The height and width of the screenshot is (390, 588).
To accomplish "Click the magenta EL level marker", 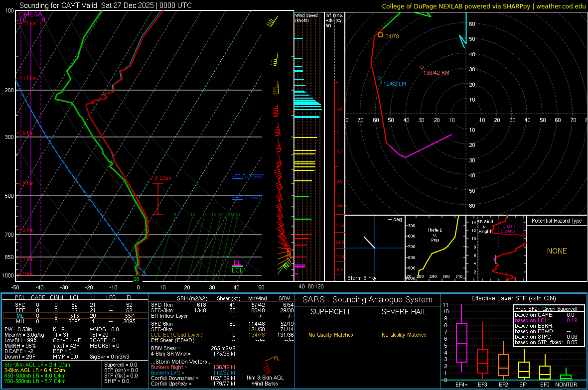I will (x=237, y=263).
